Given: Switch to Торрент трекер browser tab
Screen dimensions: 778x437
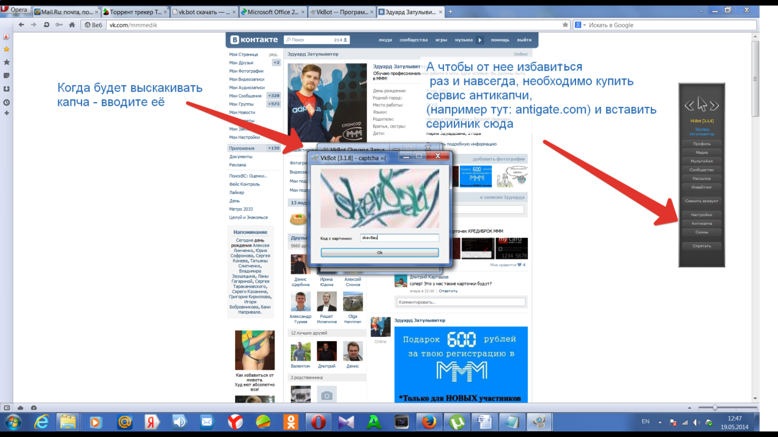Looking at the screenshot, I should (x=133, y=12).
